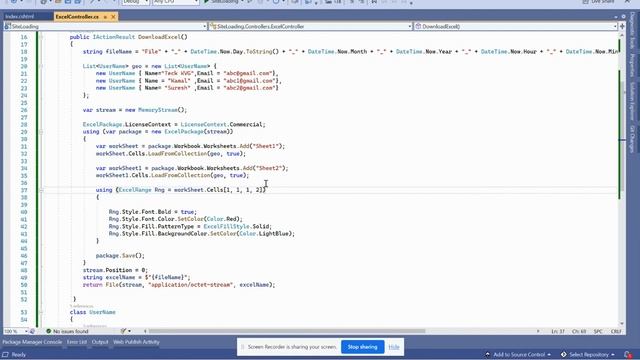The image size is (640, 360).
Task: Click the 'class UserName' declaration text
Action: pos(93,312)
